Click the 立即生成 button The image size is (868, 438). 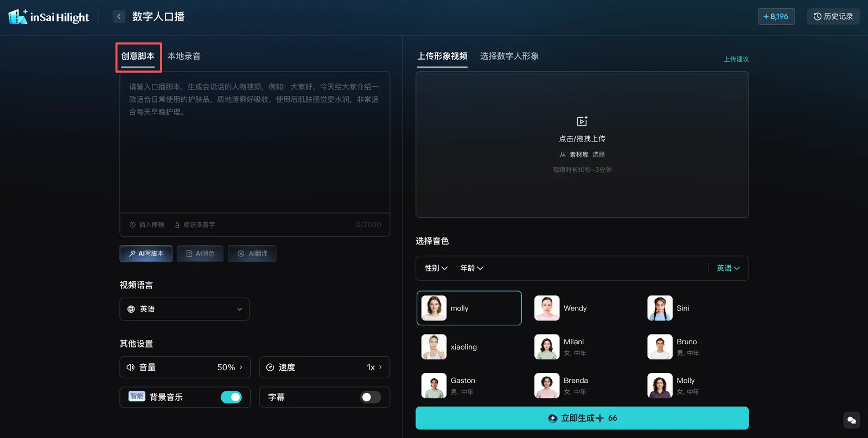coord(582,418)
